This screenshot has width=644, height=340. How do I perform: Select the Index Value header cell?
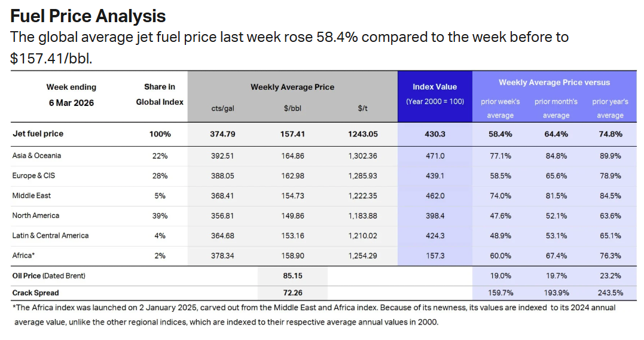(x=435, y=87)
